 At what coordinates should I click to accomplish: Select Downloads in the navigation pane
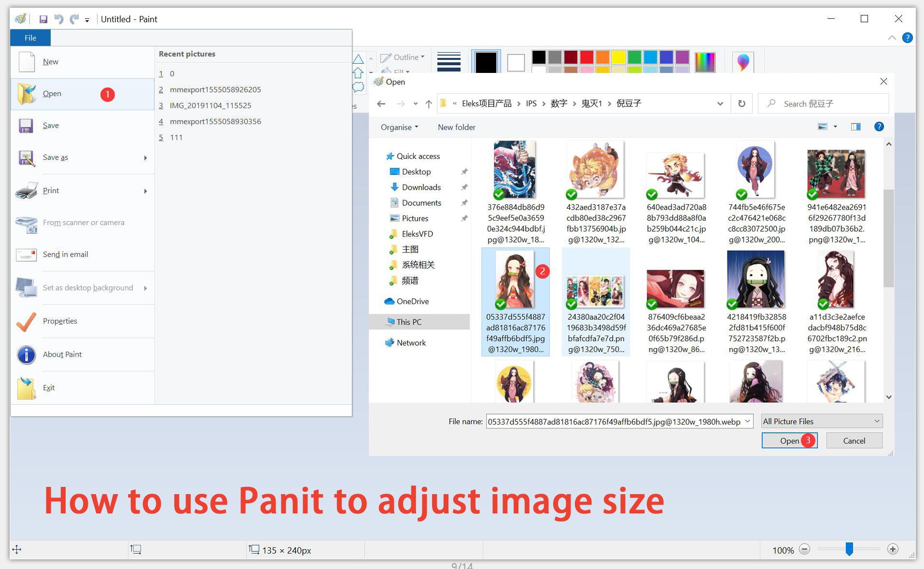(x=421, y=187)
